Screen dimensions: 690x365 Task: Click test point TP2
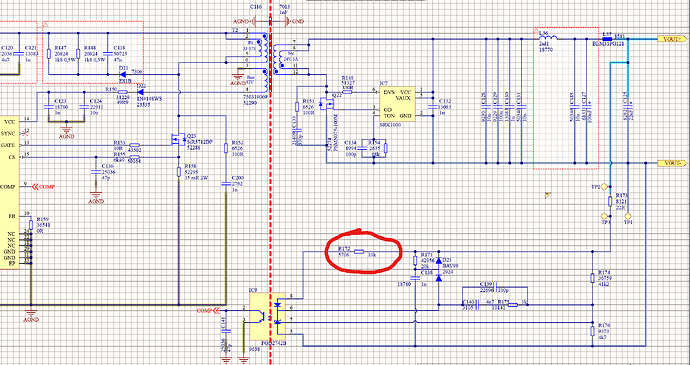click(604, 187)
